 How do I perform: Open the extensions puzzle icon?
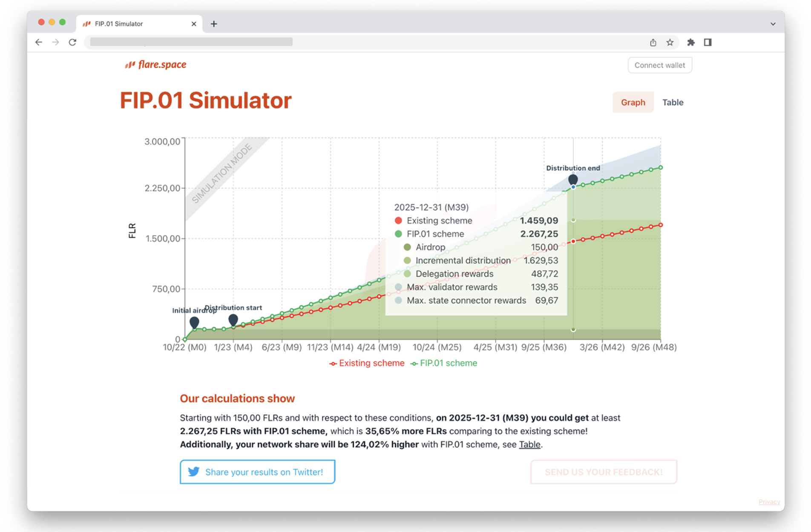[690, 42]
